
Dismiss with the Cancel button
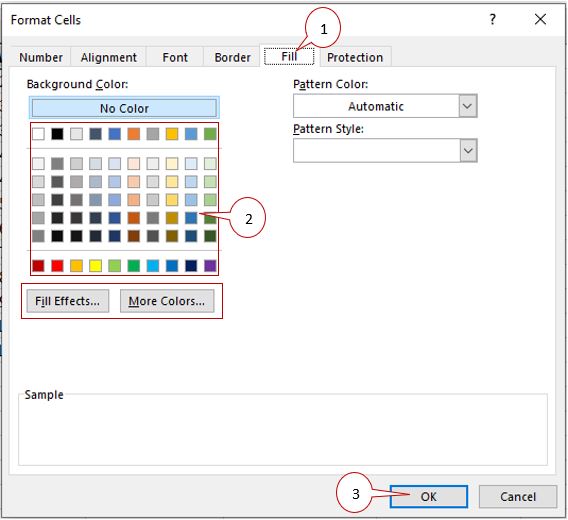pos(518,496)
